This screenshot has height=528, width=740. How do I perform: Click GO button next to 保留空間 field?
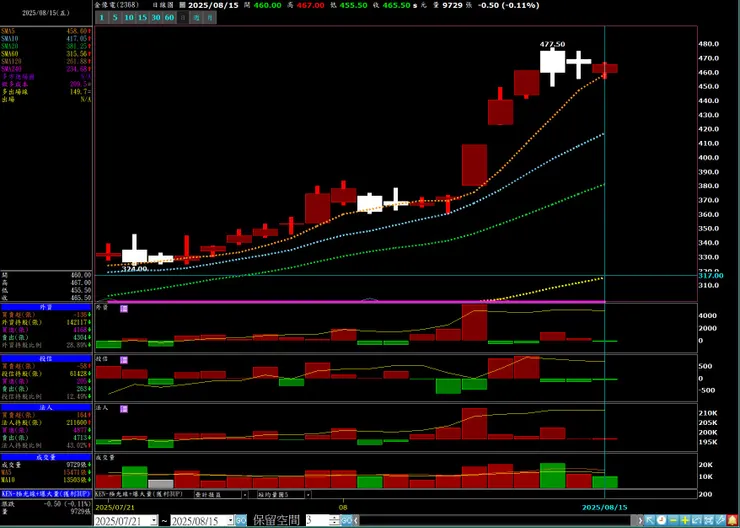click(x=346, y=520)
